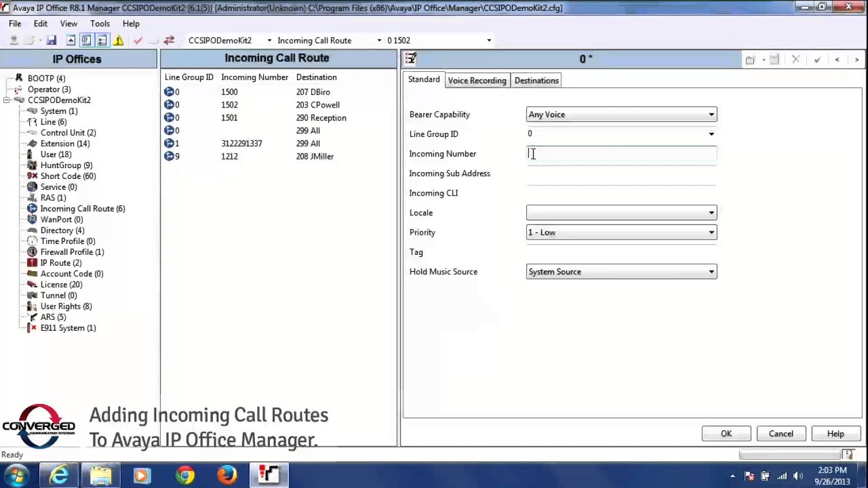Screen dimensions: 868x488
Task: Open the Edit menu
Action: (41, 24)
